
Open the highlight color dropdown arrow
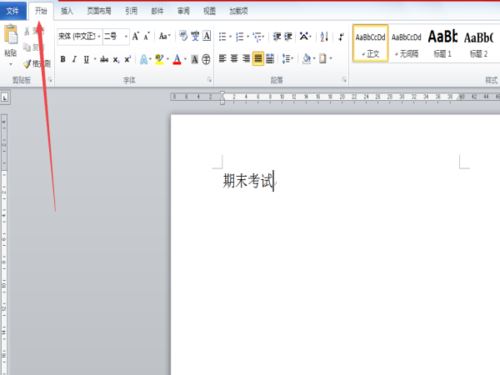point(168,59)
